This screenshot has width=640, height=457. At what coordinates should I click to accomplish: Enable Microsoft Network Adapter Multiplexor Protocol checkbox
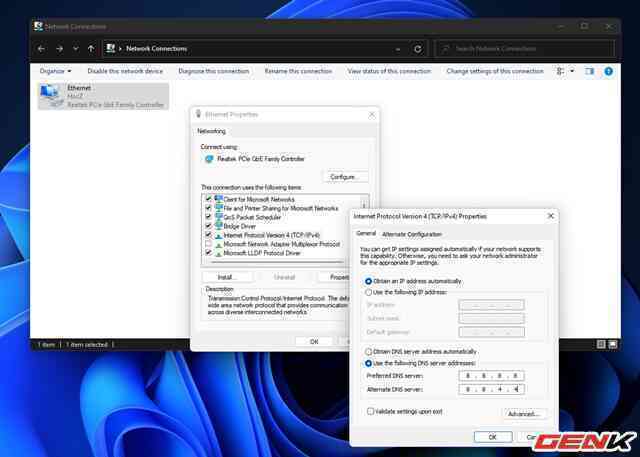coord(208,244)
